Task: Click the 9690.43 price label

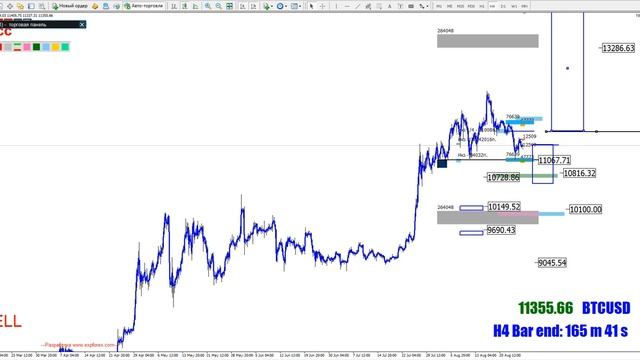Action: tap(501, 230)
